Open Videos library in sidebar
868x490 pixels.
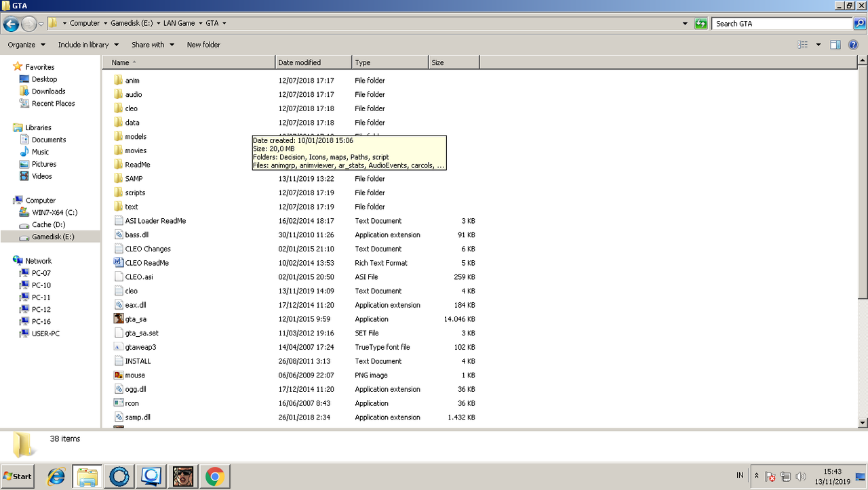click(x=41, y=176)
